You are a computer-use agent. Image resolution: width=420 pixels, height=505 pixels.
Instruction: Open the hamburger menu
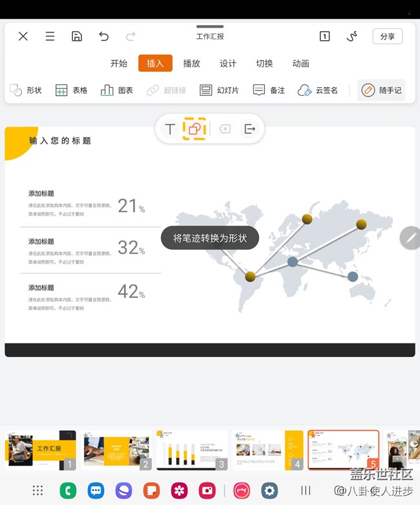pos(50,36)
